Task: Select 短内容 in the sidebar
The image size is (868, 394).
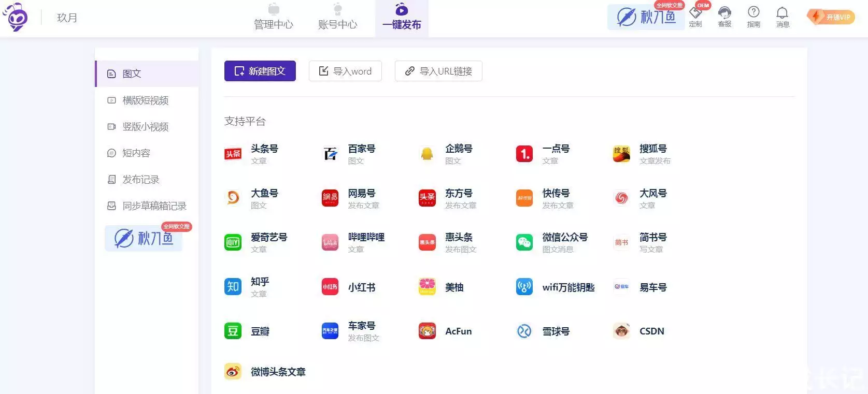Action: pos(147,153)
